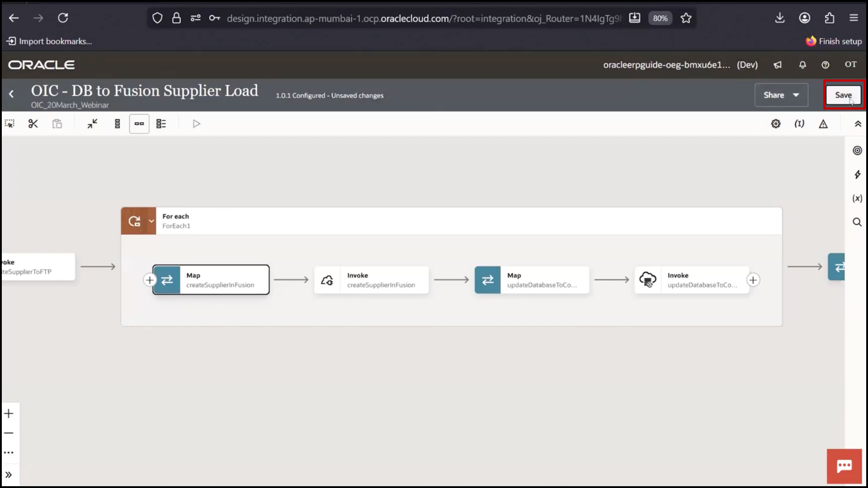Go back using the integration back chevron
868x488 pixels.
11,94
